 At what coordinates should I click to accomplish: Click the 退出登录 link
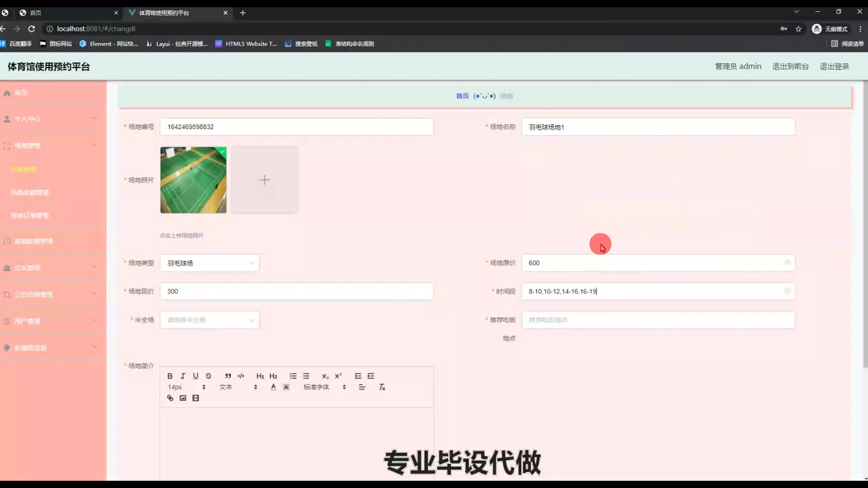pos(834,66)
